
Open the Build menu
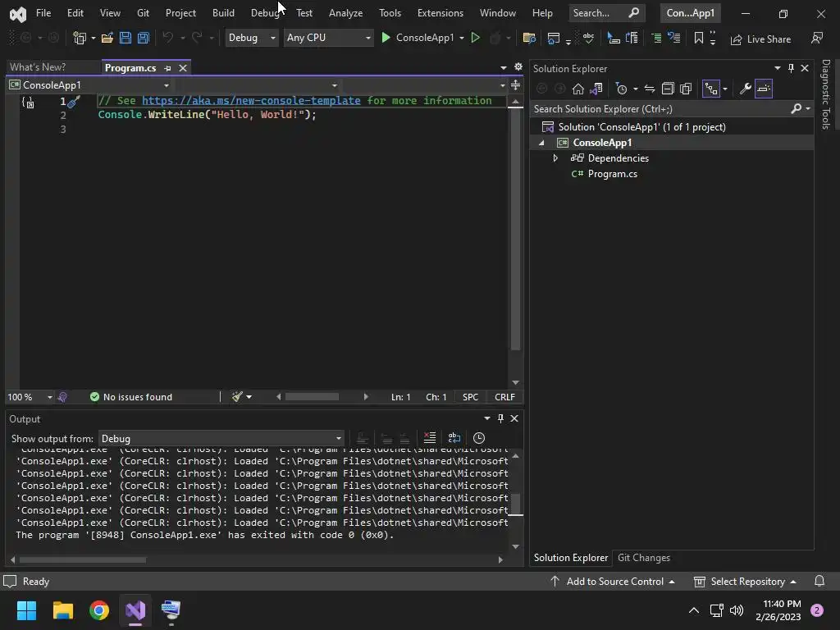pyautogui.click(x=223, y=13)
